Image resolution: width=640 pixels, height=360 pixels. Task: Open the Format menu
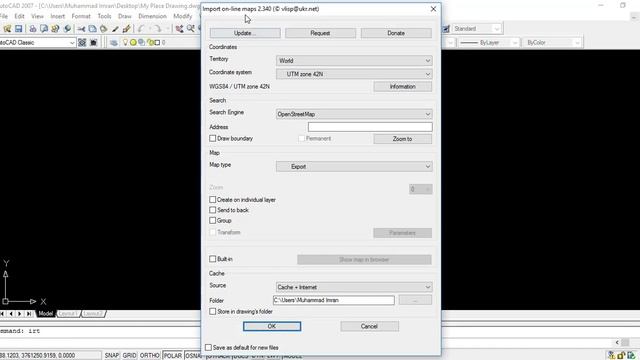[x=81, y=16]
